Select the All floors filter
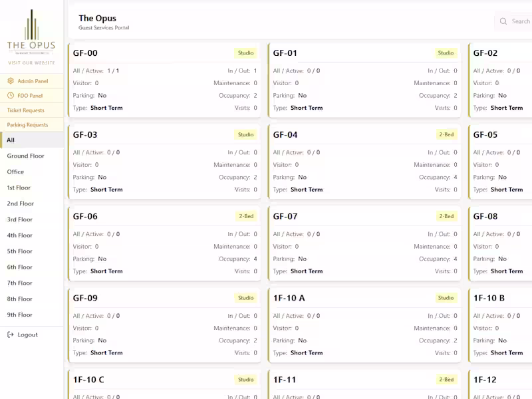This screenshot has height=399, width=532. (31, 140)
